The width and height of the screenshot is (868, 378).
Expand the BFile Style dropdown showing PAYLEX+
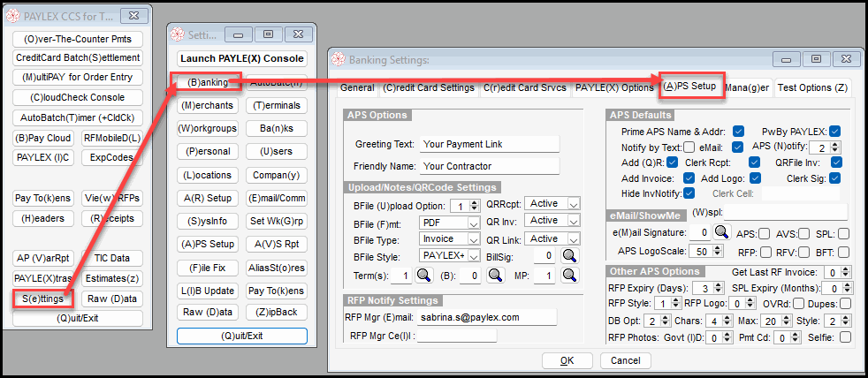[x=449, y=255]
